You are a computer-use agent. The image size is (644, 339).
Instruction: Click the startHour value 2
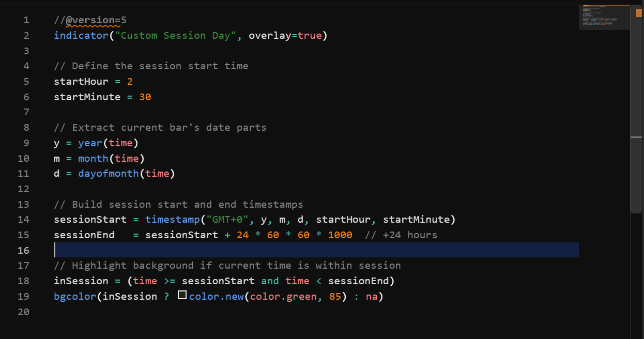click(x=130, y=82)
